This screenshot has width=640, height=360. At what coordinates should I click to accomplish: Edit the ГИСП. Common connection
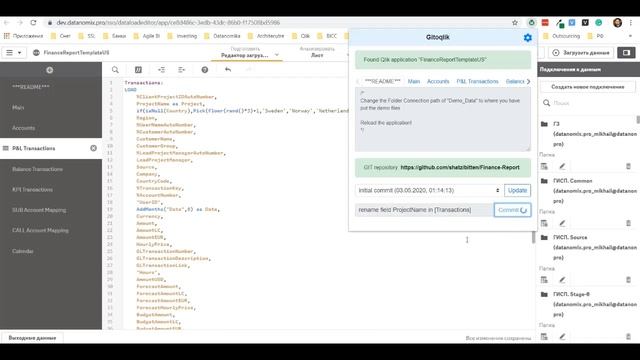coord(562,223)
